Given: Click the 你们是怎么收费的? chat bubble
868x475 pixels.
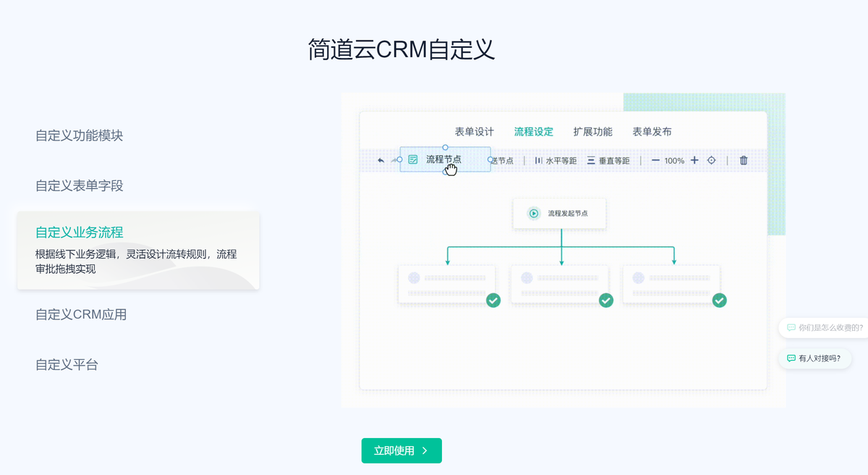Looking at the screenshot, I should click(824, 327).
